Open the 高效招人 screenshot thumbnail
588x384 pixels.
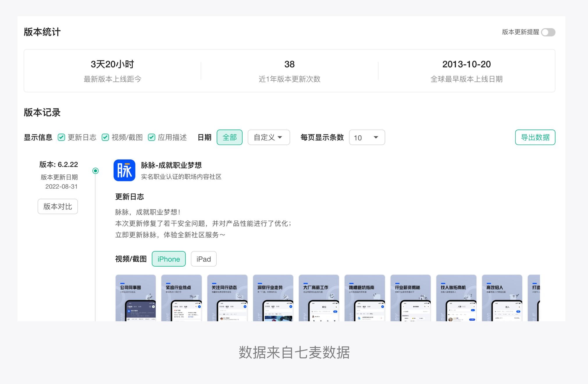[502, 298]
